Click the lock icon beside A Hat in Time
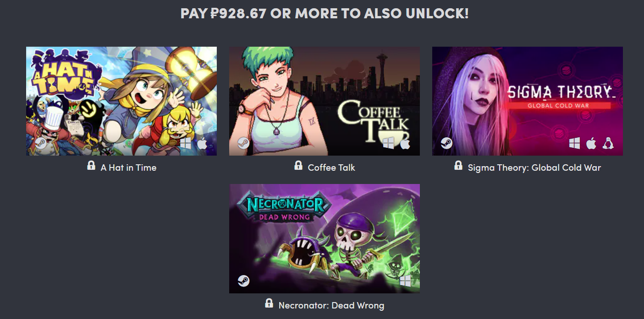 [x=91, y=165]
